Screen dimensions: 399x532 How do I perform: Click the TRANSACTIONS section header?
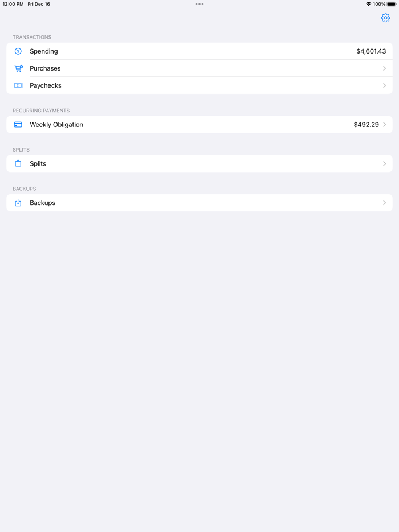[x=32, y=37]
